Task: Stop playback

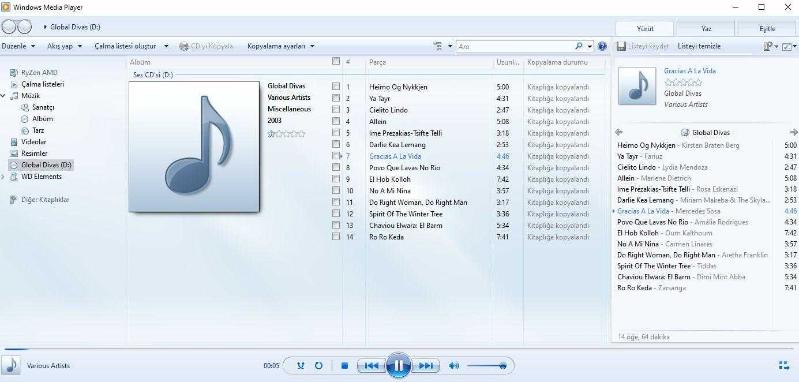Action: (344, 366)
